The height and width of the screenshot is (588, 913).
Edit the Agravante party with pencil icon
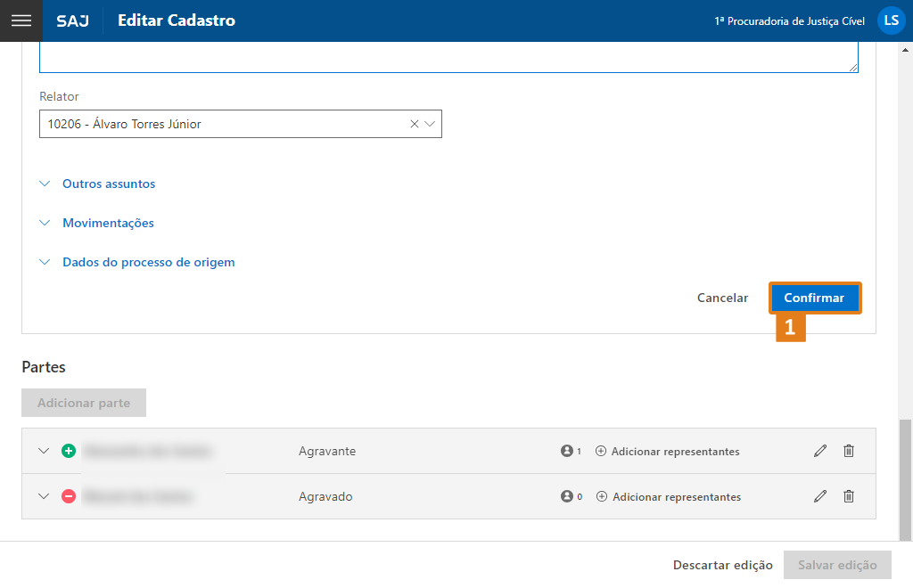(x=820, y=451)
